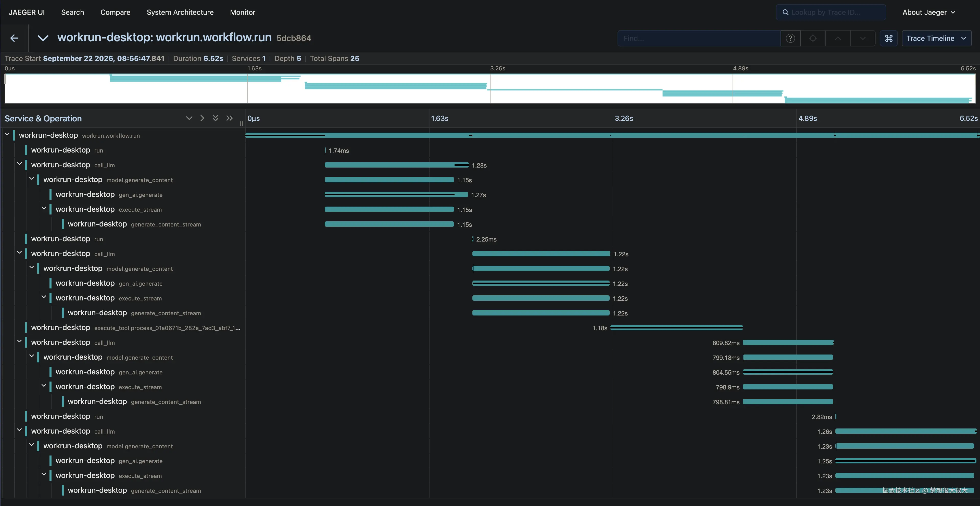Collapse all spans double-arrow icon

pos(229,118)
